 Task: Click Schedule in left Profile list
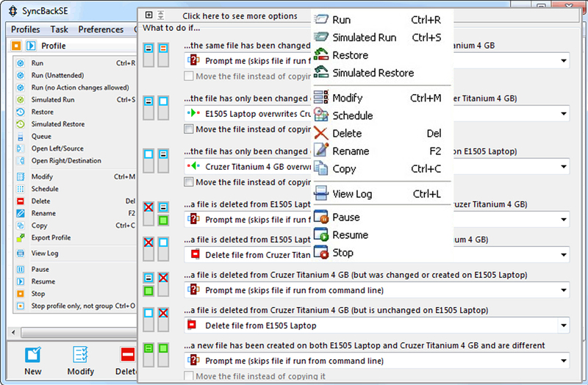[76, 189]
